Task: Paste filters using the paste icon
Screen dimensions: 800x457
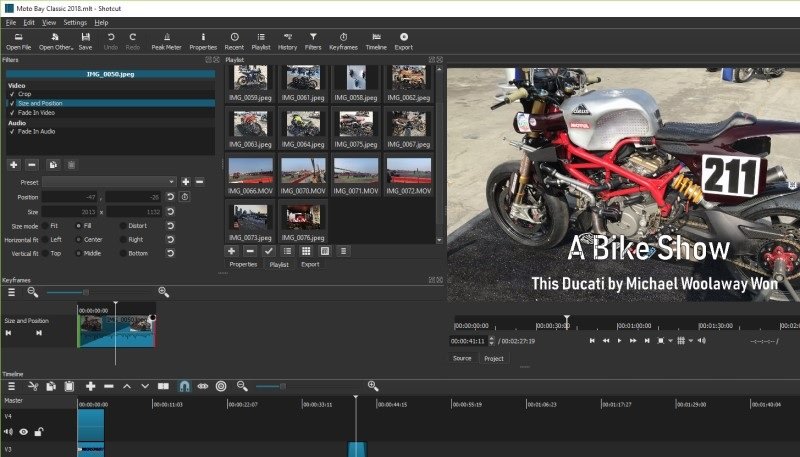Action: pyautogui.click(x=71, y=165)
